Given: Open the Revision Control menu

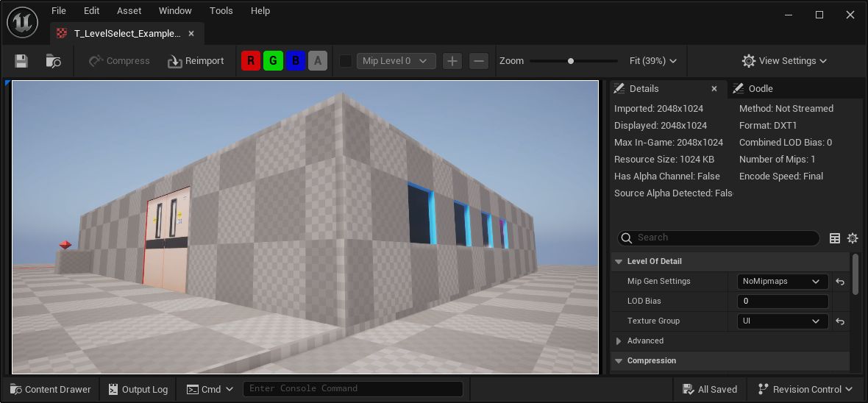Looking at the screenshot, I should click(x=805, y=389).
